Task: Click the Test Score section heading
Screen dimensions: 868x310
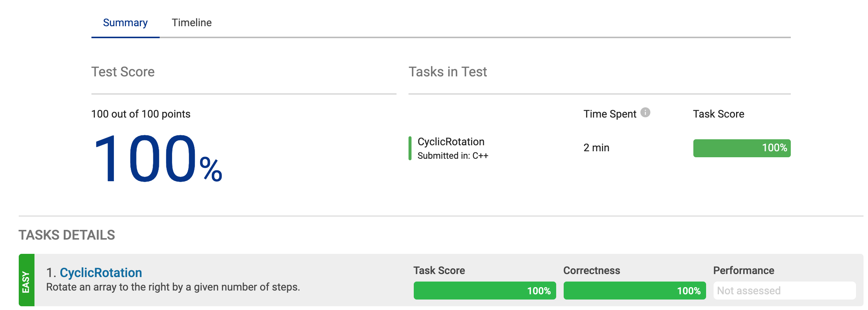Action: click(123, 72)
